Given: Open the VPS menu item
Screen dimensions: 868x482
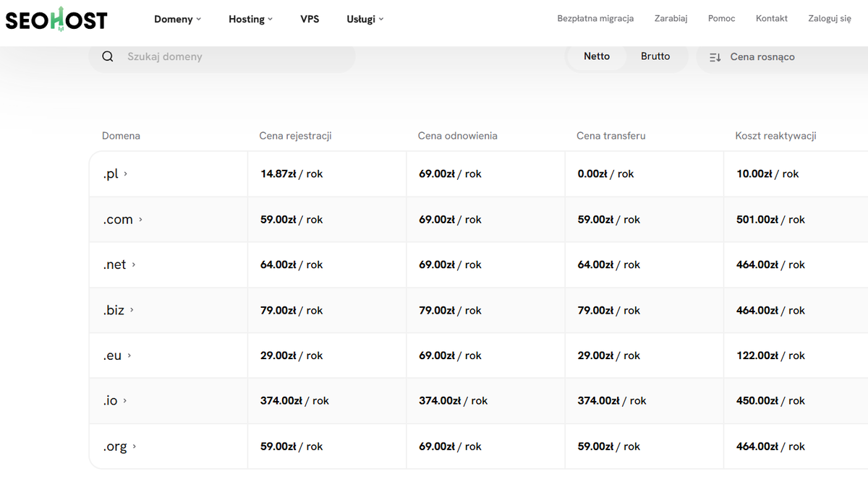Looking at the screenshot, I should click(x=310, y=20).
